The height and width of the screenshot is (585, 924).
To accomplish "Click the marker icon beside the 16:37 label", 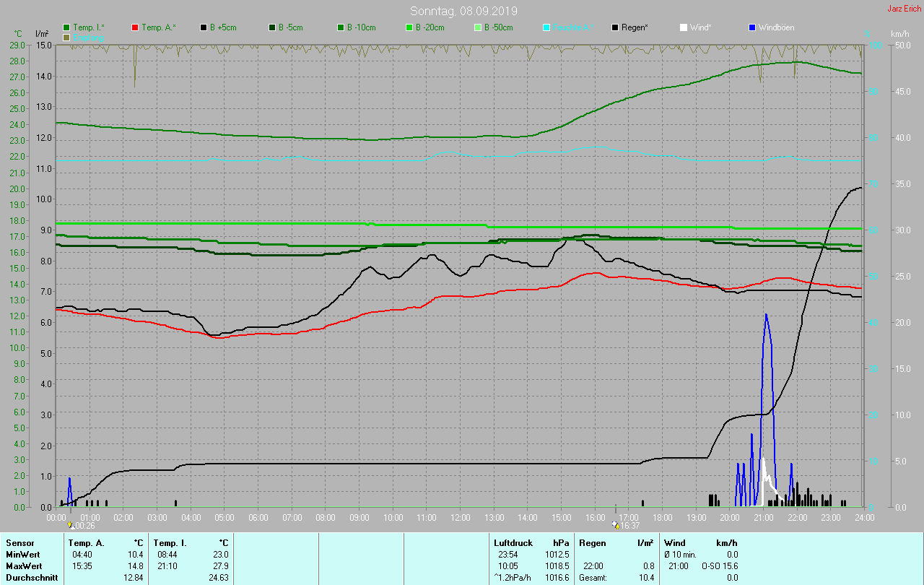I will [x=615, y=525].
